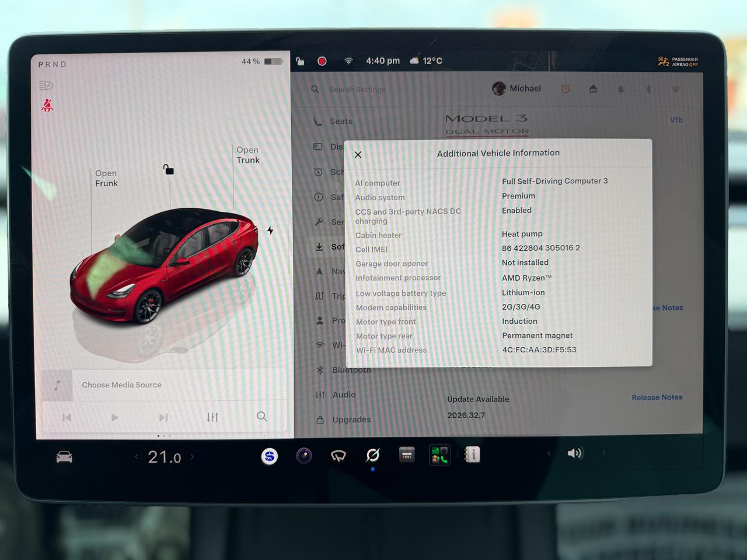Tap the 'Heat pump' value

coord(522,233)
